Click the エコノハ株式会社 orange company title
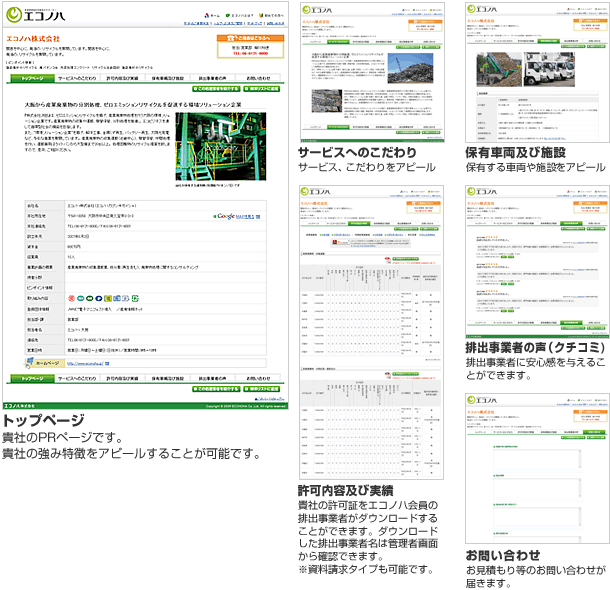The width and height of the screenshot is (610, 590). (x=33, y=39)
